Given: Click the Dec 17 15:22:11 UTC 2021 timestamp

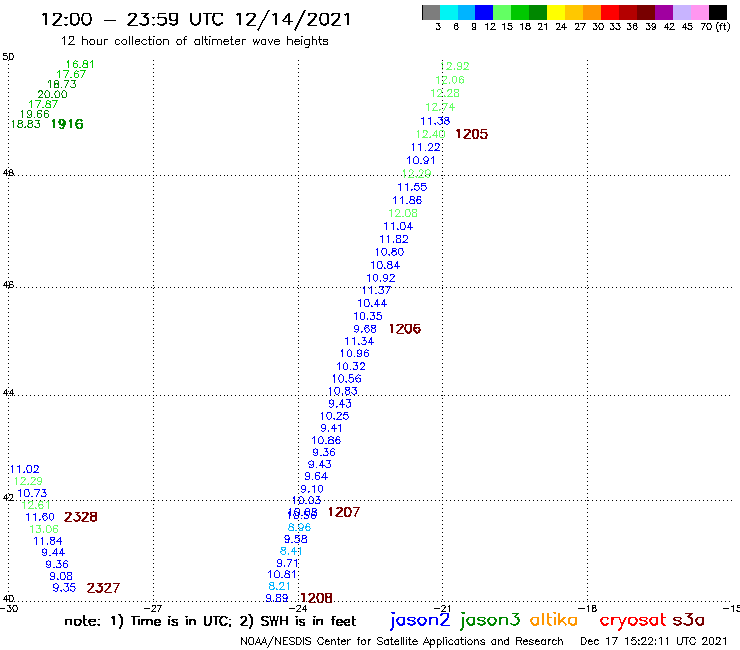Looking at the screenshot, I should click(654, 641).
